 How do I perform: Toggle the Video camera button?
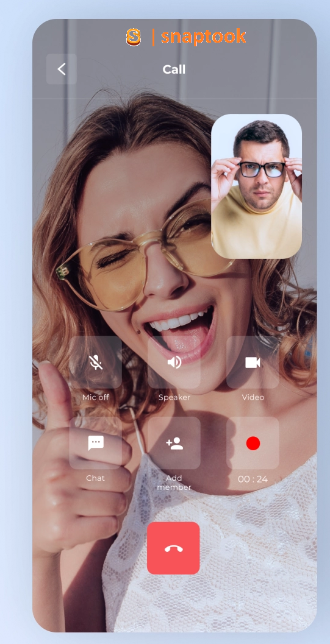coord(253,363)
